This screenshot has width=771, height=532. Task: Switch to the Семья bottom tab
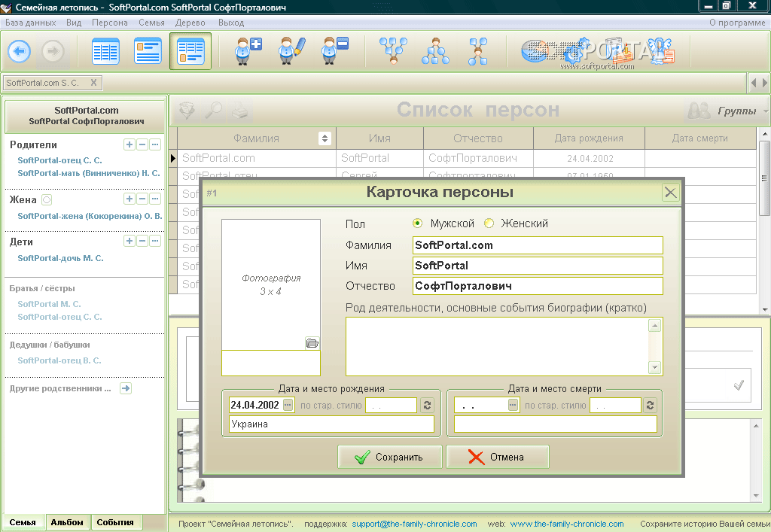(23, 522)
